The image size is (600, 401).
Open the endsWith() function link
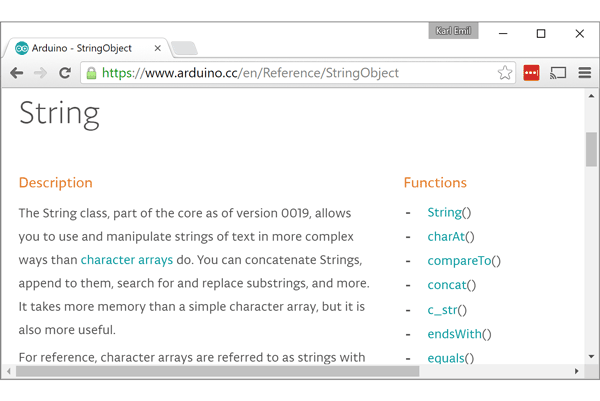(455, 334)
